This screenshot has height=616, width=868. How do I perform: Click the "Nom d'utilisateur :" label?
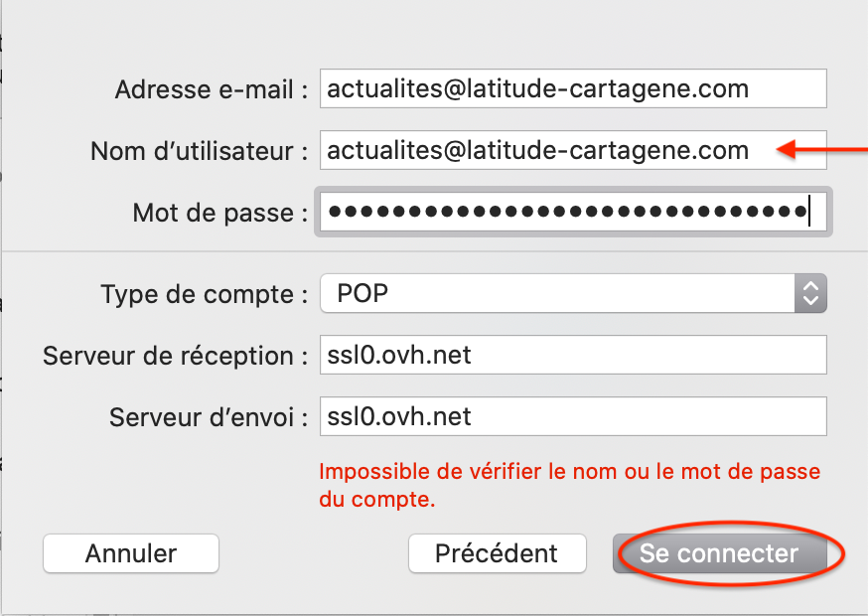(x=199, y=152)
